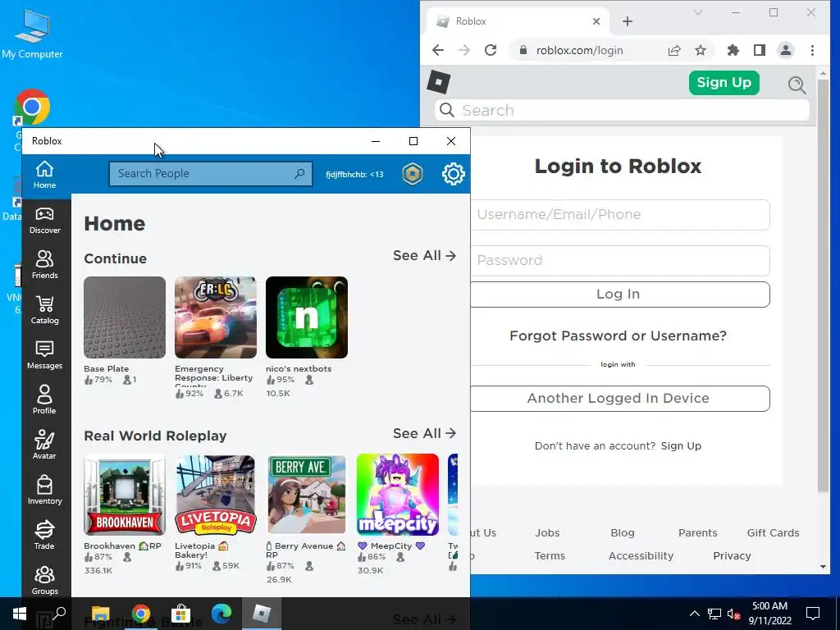840x630 pixels.
Task: Open the Parents footer link
Action: (697, 533)
